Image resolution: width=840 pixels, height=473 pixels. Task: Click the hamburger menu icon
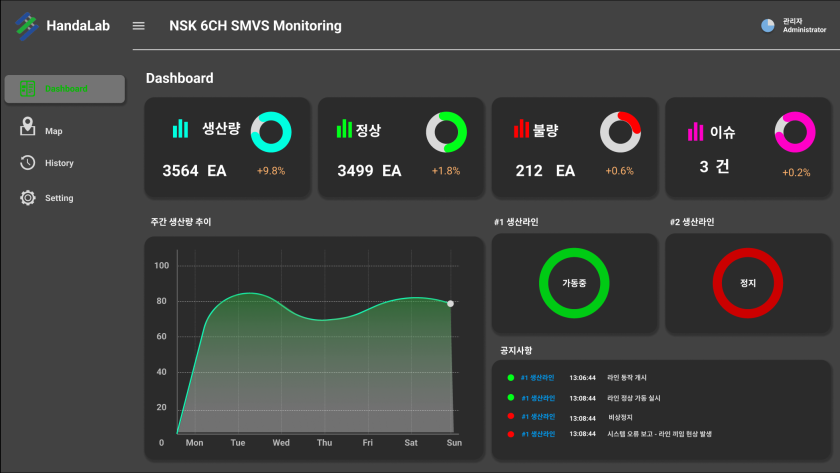[x=139, y=26]
